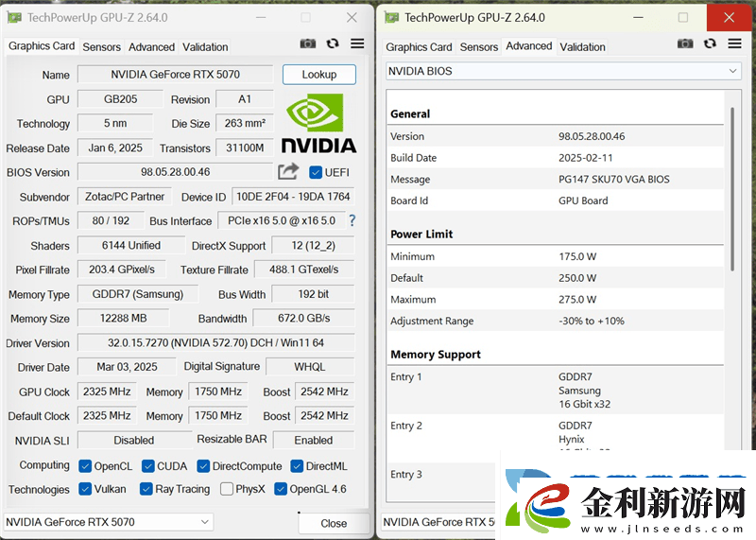This screenshot has height=540, width=756.
Task: Toggle the Vulkan checkbox
Action: coord(85,489)
